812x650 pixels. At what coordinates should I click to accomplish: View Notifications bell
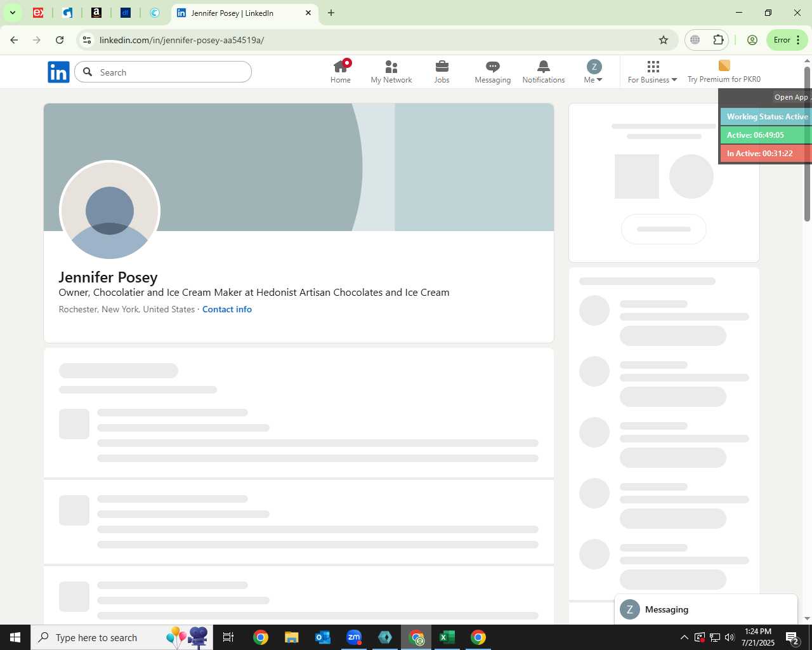tap(544, 72)
